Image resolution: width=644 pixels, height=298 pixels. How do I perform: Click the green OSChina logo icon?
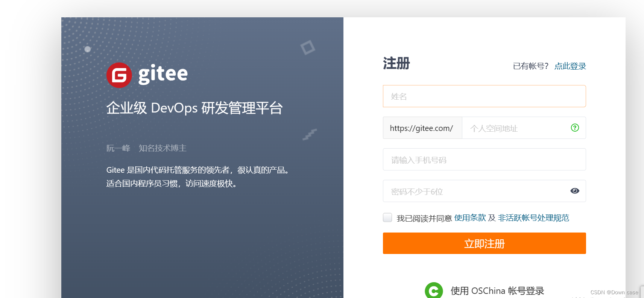(x=434, y=290)
